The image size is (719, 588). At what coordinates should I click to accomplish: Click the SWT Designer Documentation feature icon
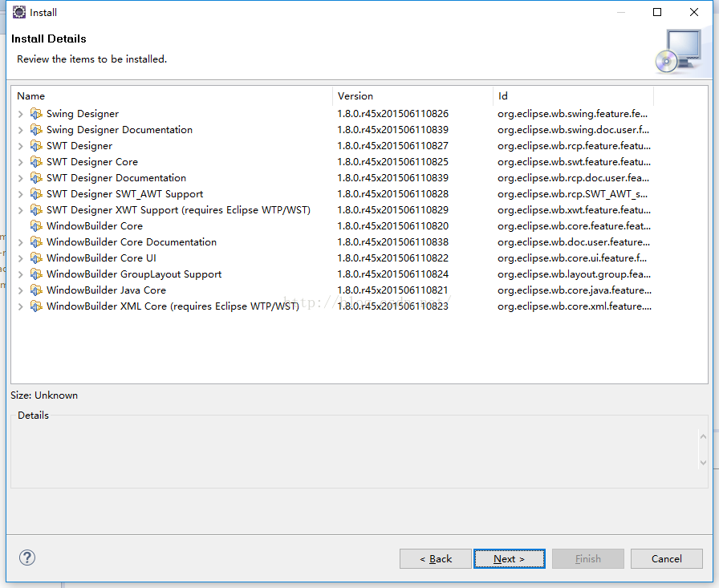click(36, 177)
